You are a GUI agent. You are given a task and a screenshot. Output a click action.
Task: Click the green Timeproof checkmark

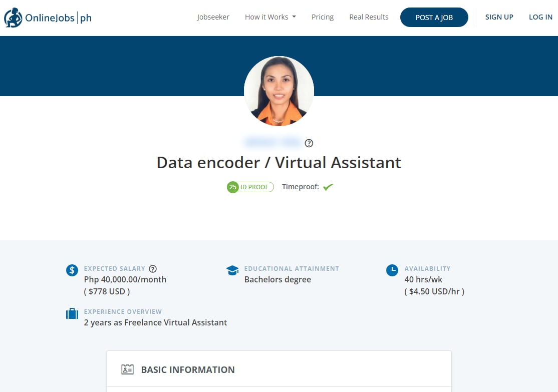tap(328, 187)
